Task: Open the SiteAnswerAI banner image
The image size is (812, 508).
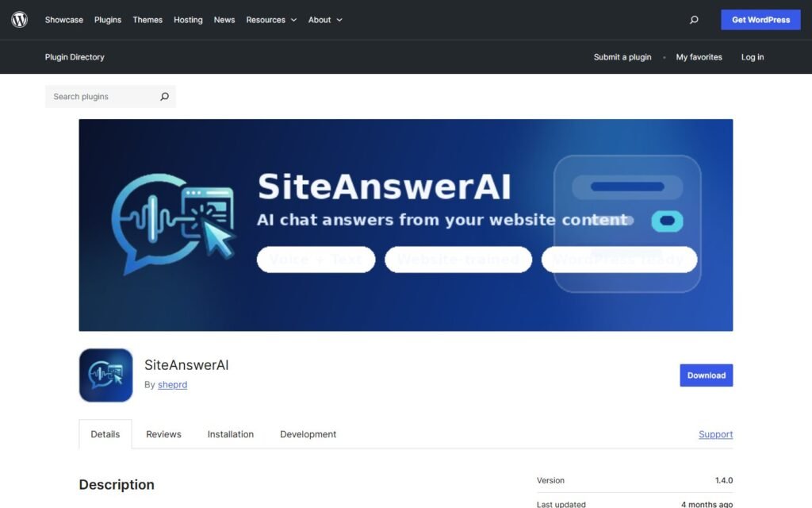Action: (x=405, y=225)
